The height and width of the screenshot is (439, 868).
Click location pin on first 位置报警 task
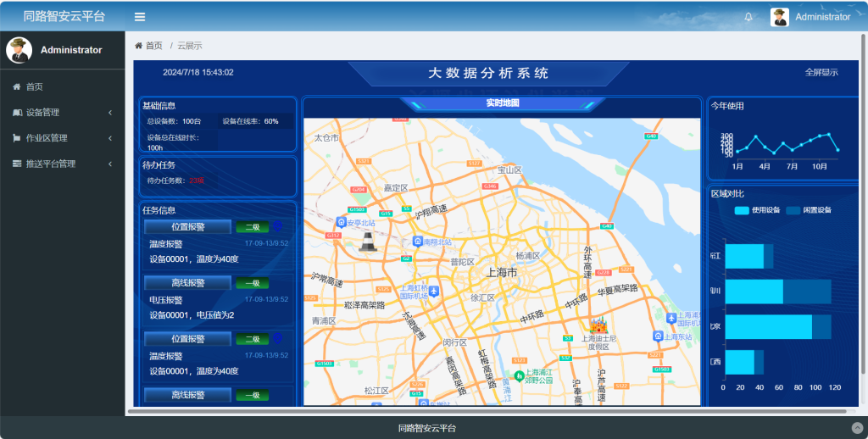tap(277, 226)
